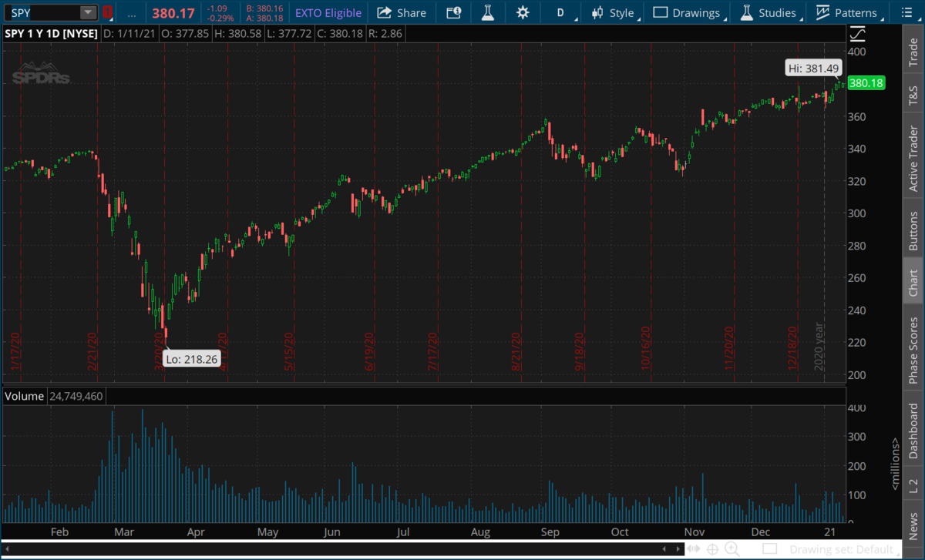Screen dimensions: 925x560
Task: Select the Chart side tab
Action: [x=913, y=283]
